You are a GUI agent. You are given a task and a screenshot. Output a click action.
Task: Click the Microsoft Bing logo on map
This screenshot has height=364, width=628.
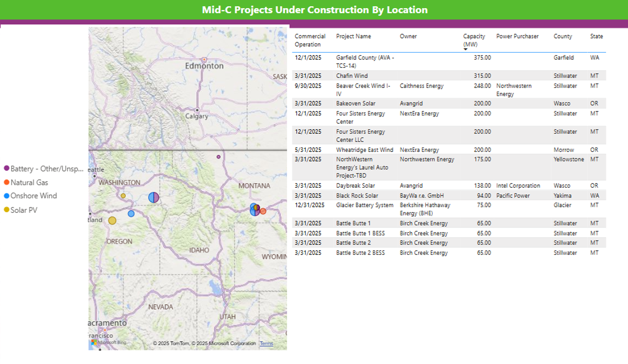[109, 343]
